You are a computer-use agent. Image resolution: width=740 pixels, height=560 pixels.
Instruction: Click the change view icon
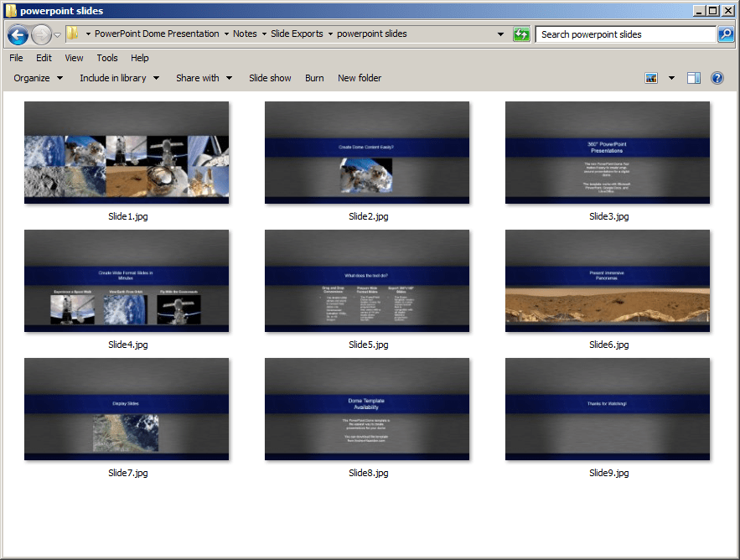[x=651, y=78]
